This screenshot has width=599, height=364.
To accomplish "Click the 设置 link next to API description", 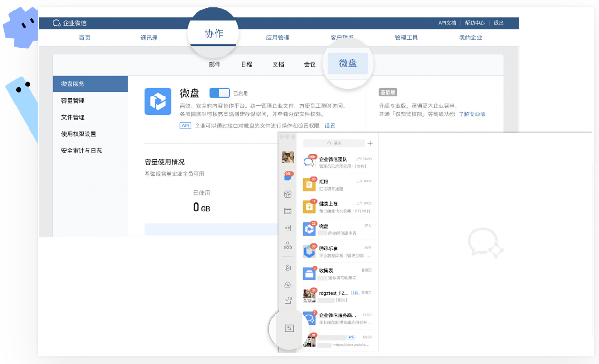I will coord(330,126).
